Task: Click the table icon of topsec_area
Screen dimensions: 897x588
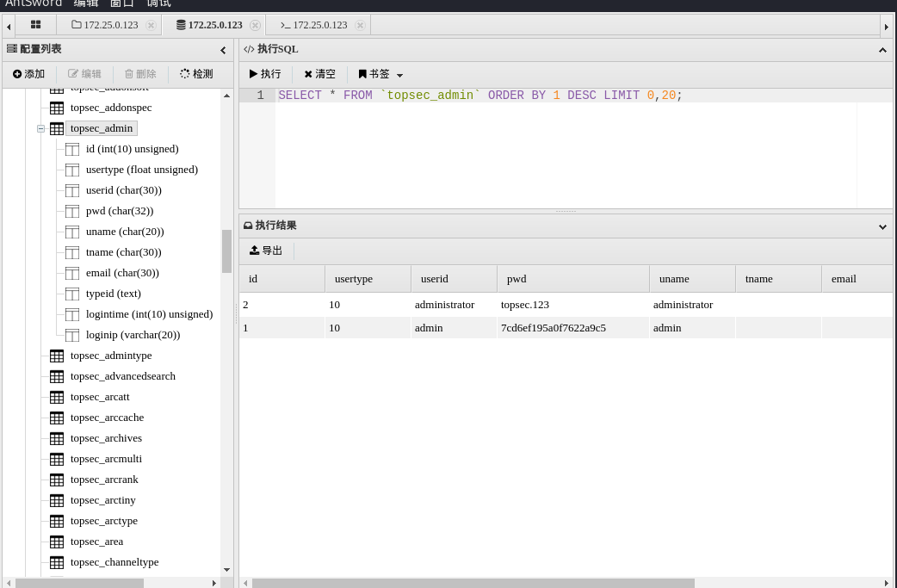Action: tap(57, 542)
